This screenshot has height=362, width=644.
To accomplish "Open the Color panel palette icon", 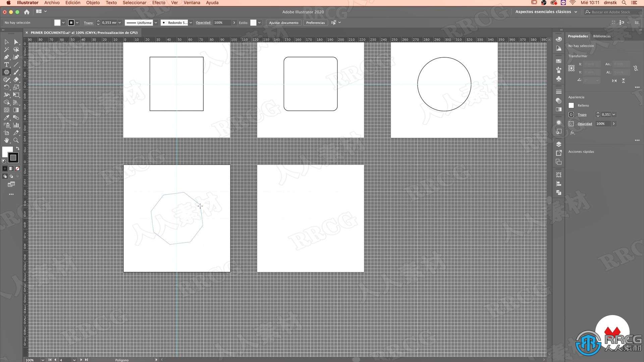I will [558, 39].
